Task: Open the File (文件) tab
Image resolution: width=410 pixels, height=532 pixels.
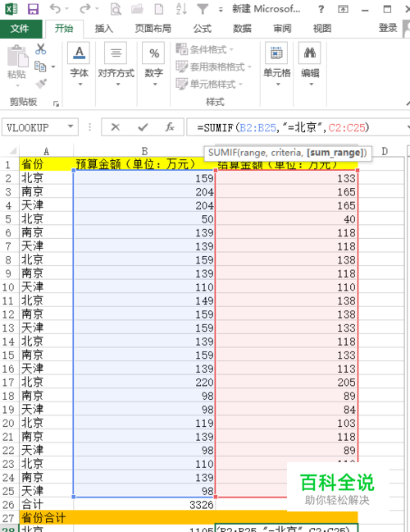Action: pyautogui.click(x=20, y=29)
